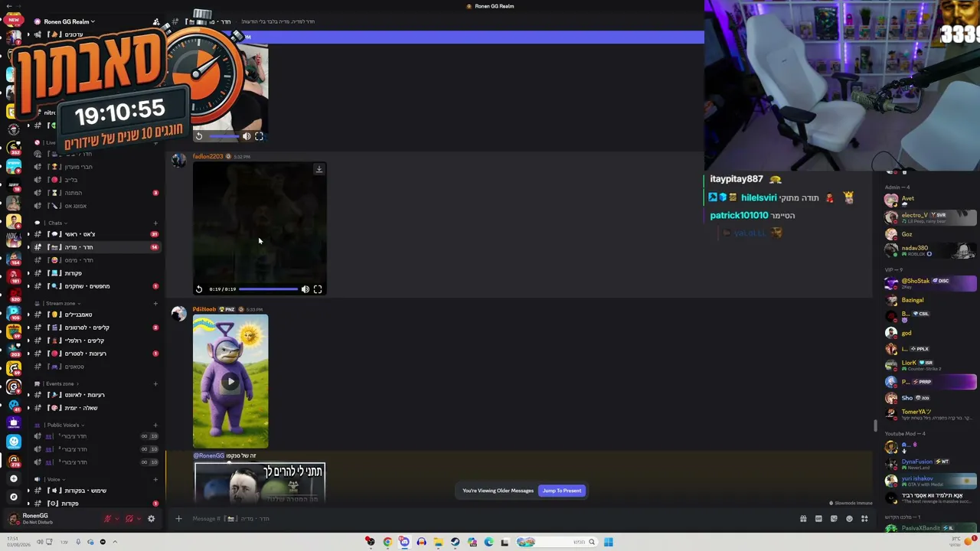View Avet in member list
This screenshot has width=980, height=551.
click(x=931, y=201)
